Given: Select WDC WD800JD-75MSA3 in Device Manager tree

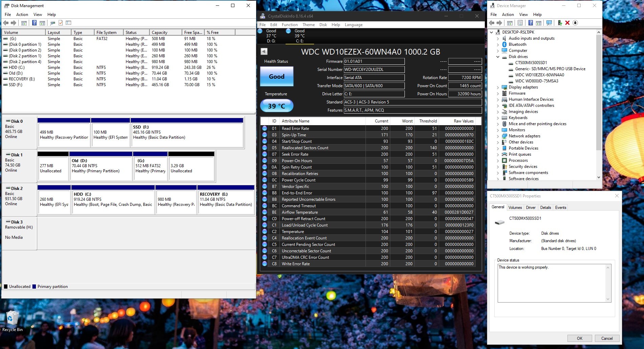Looking at the screenshot, I should click(x=537, y=81).
